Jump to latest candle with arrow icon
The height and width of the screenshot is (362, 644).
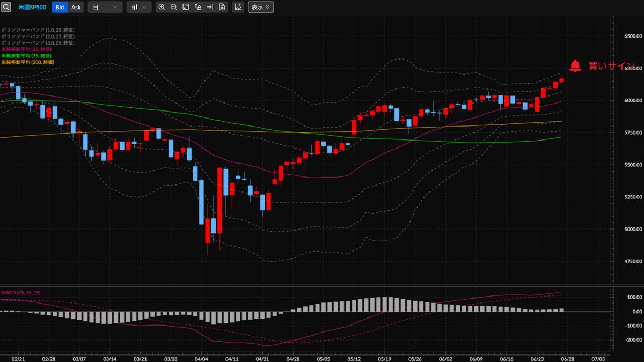click(x=210, y=7)
